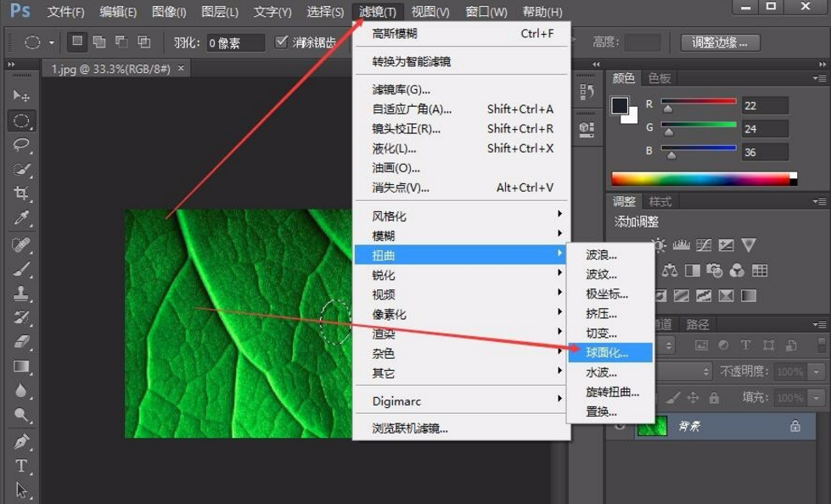Open the 填充 fill value dropdown
Viewport: 831px width, 504px height.
(815, 398)
